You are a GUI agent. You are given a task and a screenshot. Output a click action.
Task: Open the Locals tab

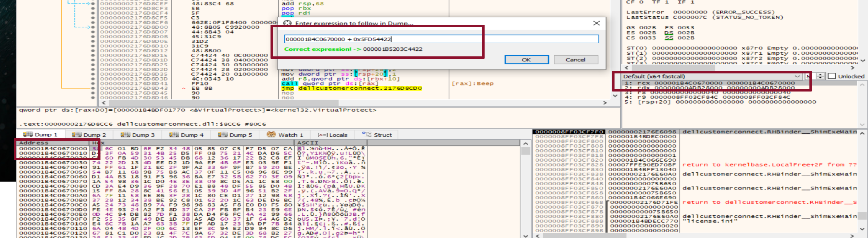coord(332,135)
